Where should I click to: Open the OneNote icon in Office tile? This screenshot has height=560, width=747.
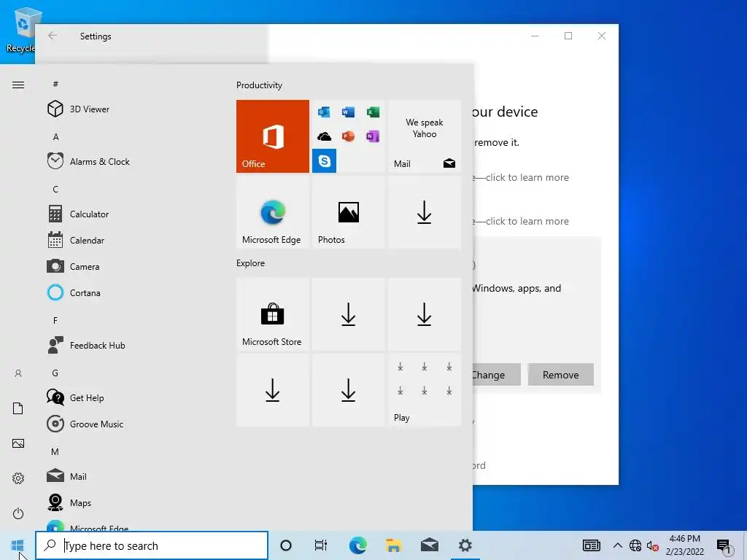coord(373,136)
